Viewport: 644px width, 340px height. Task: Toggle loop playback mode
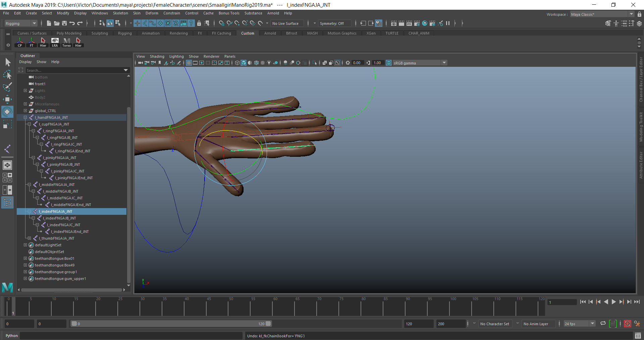click(603, 324)
